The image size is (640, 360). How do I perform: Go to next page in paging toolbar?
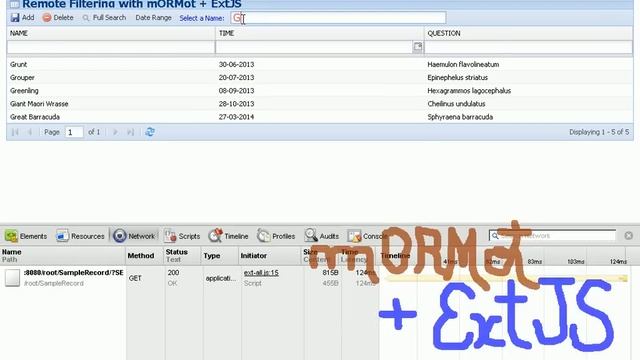115,132
